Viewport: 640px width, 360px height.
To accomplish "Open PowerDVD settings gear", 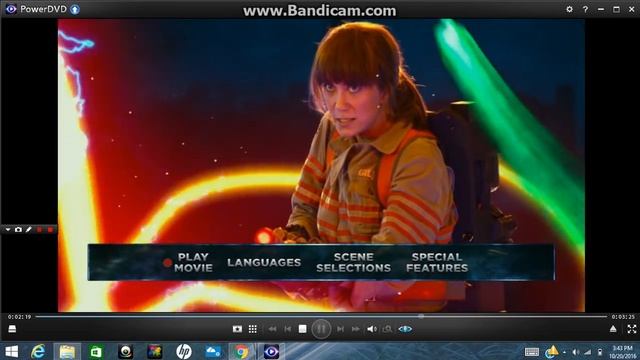I will (569, 9).
